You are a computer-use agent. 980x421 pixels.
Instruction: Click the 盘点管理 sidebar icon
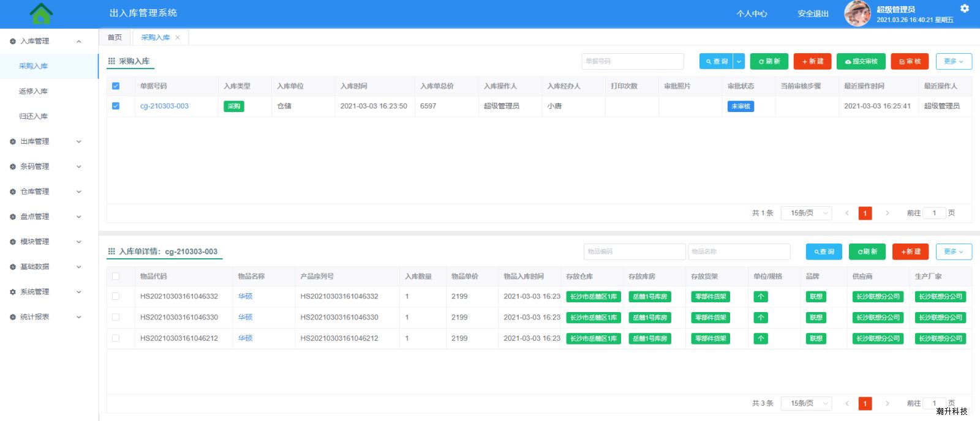point(13,217)
